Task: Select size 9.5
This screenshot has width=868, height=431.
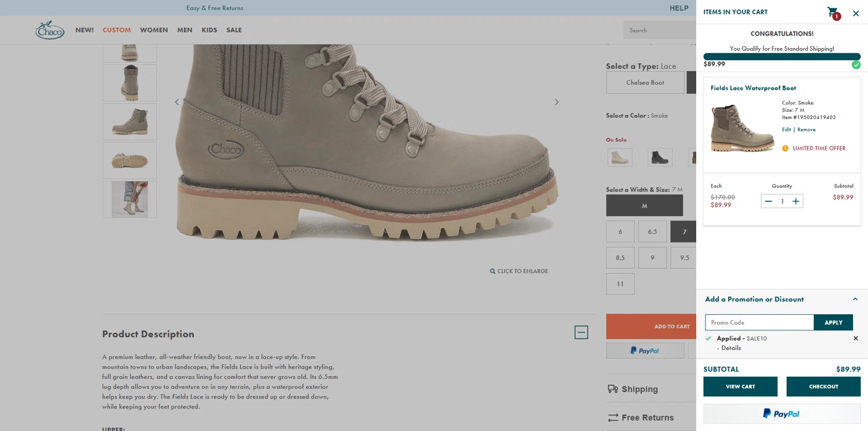Action: pyautogui.click(x=683, y=257)
